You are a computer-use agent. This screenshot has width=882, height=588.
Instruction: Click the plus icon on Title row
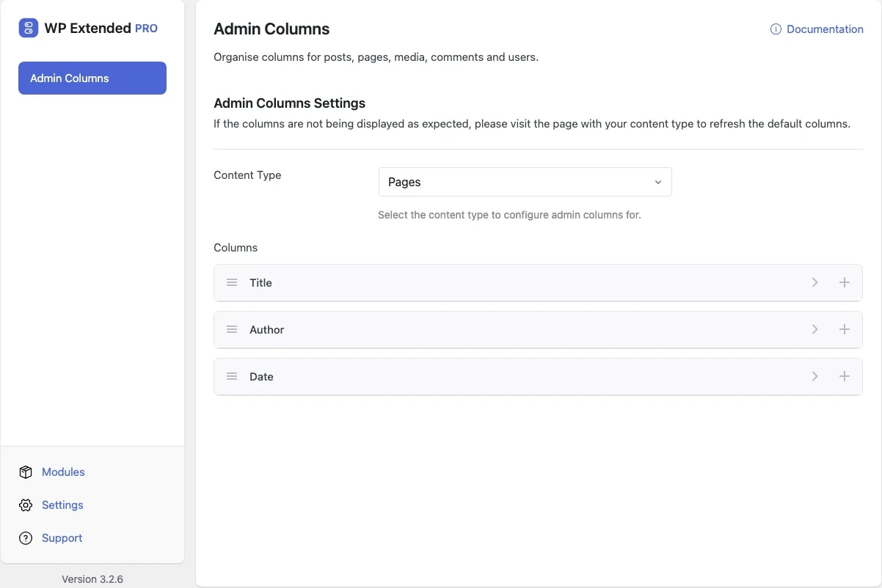click(845, 283)
